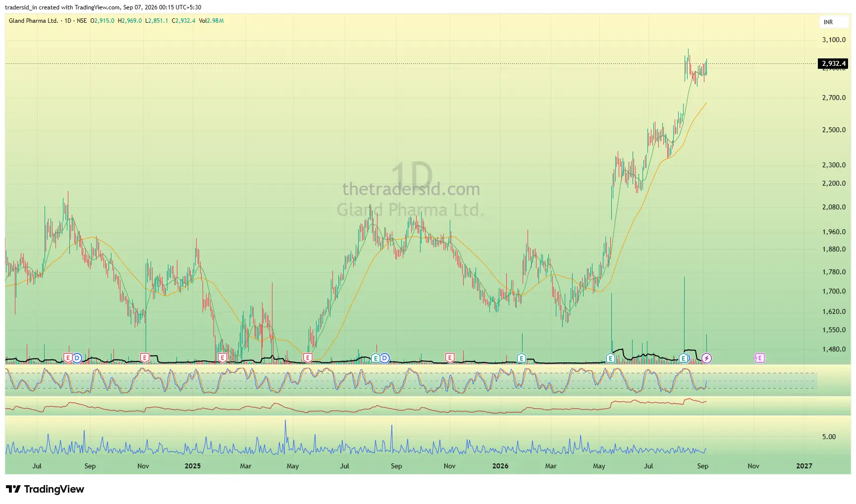
Task: Click the green earnings E marker near Aug 2026
Action: click(684, 358)
